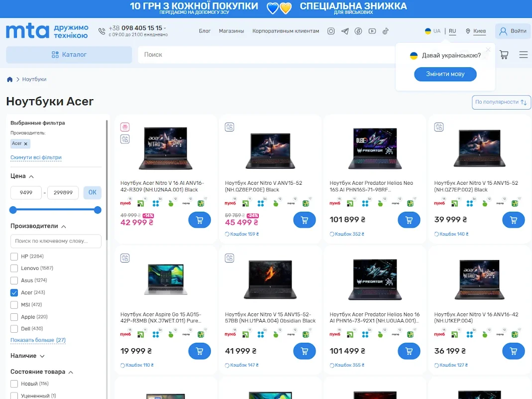532x399 pixels.
Task: Add Nitro V 15 ANV15-52 NH.QZ7EP.002 to cart
Action: click(514, 220)
